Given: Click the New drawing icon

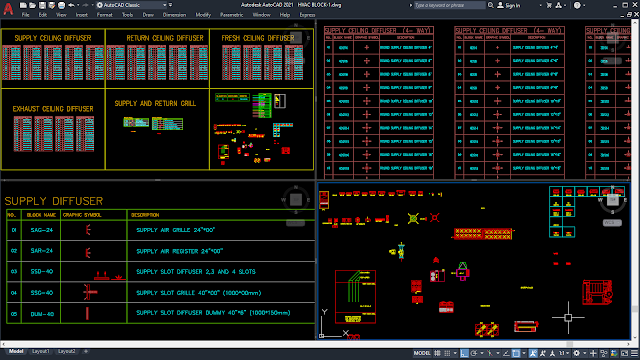Looking at the screenshot, I should click(x=23, y=5).
